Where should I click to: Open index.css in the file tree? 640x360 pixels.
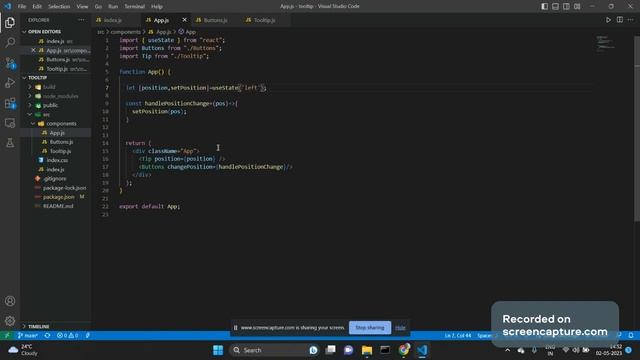click(57, 160)
